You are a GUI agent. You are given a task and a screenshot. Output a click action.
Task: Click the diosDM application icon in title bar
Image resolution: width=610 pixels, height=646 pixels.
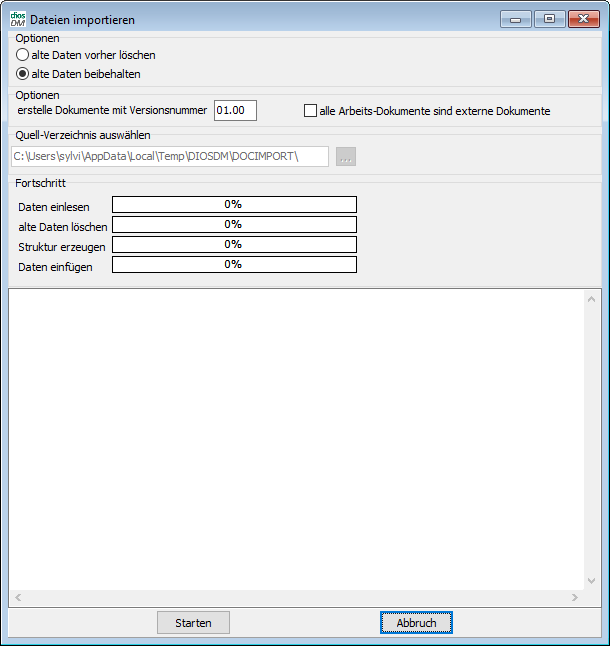tap(17, 19)
